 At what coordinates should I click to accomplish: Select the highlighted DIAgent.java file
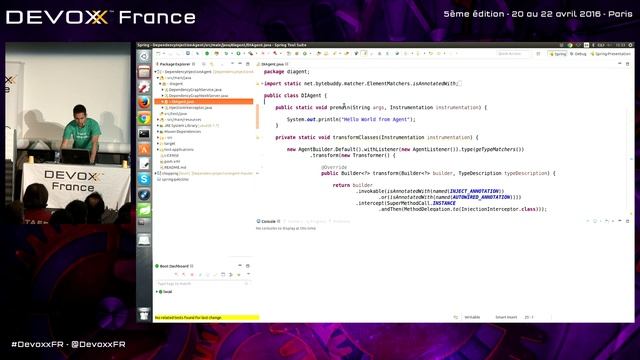pyautogui.click(x=203, y=102)
